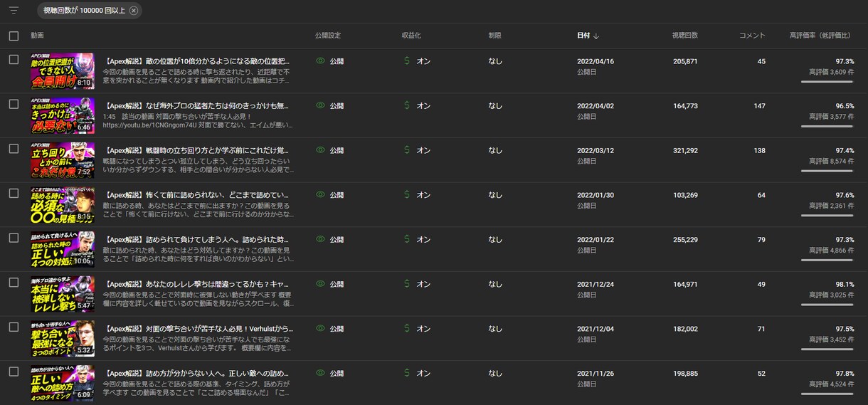Click the 公開設定 column header

click(328, 36)
